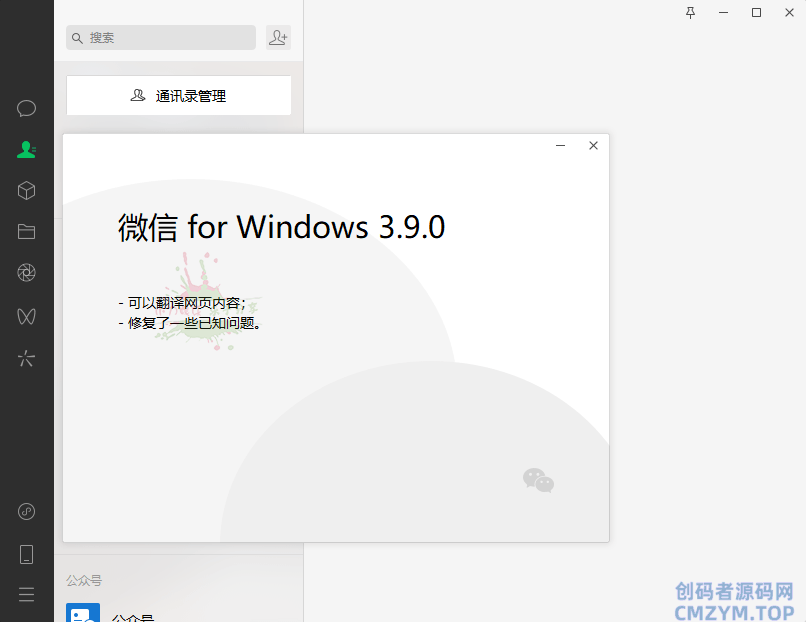Open the hamburger settings menu
Viewport: 806px width, 622px height.
click(26, 595)
